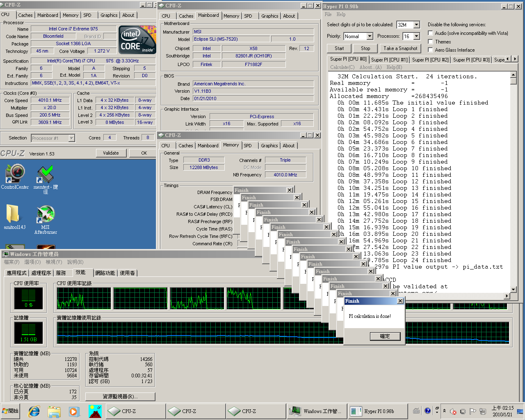Open the 處理程序 tab in Task Manager
525x420 pixels.
[41, 273]
